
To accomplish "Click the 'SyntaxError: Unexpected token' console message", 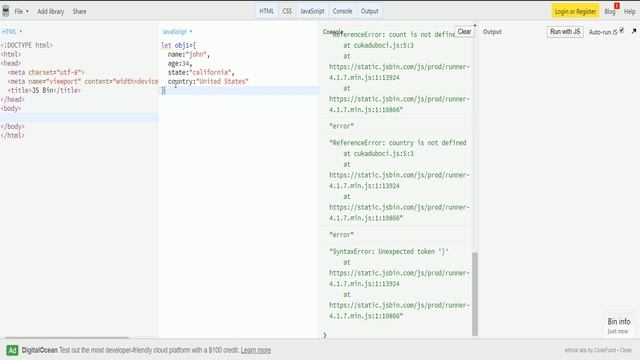I will pos(389,251).
